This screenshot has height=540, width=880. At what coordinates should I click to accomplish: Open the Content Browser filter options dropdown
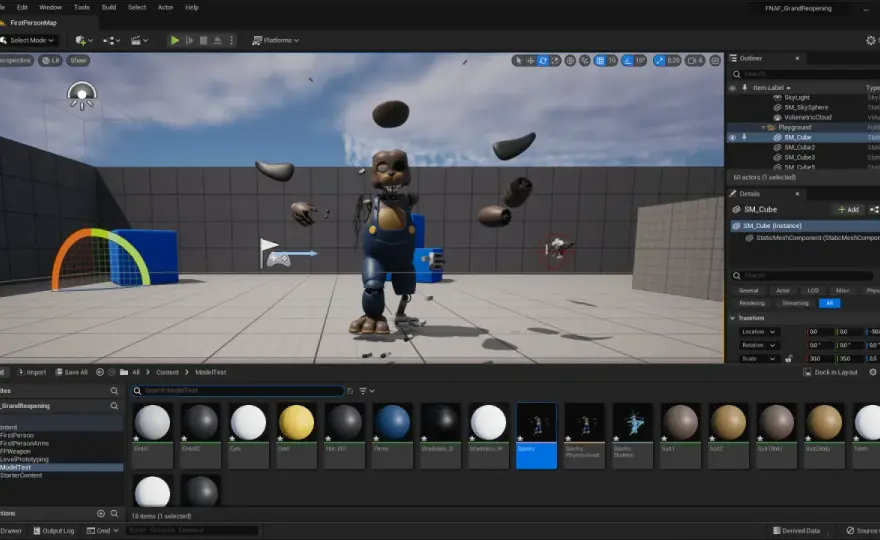[366, 391]
